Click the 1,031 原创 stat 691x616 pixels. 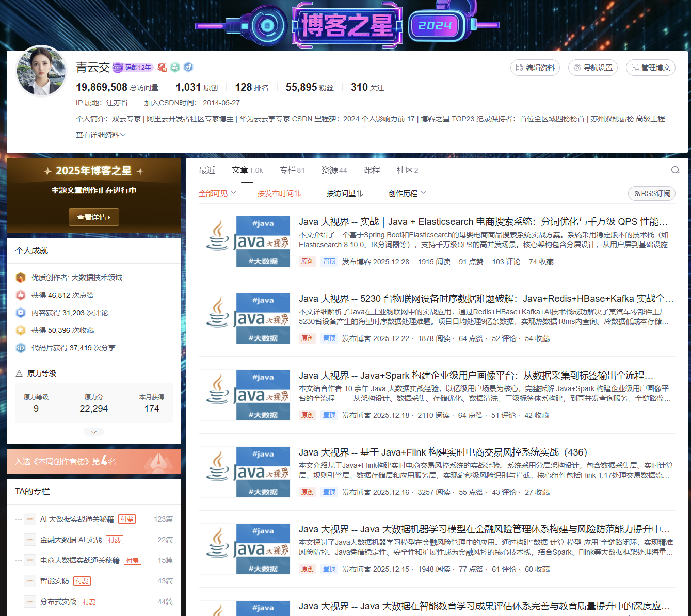[197, 87]
